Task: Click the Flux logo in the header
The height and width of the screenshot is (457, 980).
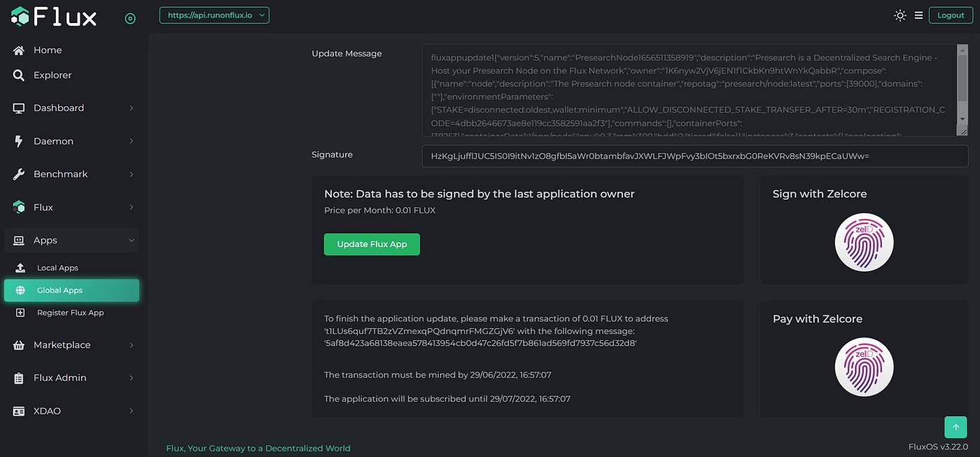Action: (54, 17)
